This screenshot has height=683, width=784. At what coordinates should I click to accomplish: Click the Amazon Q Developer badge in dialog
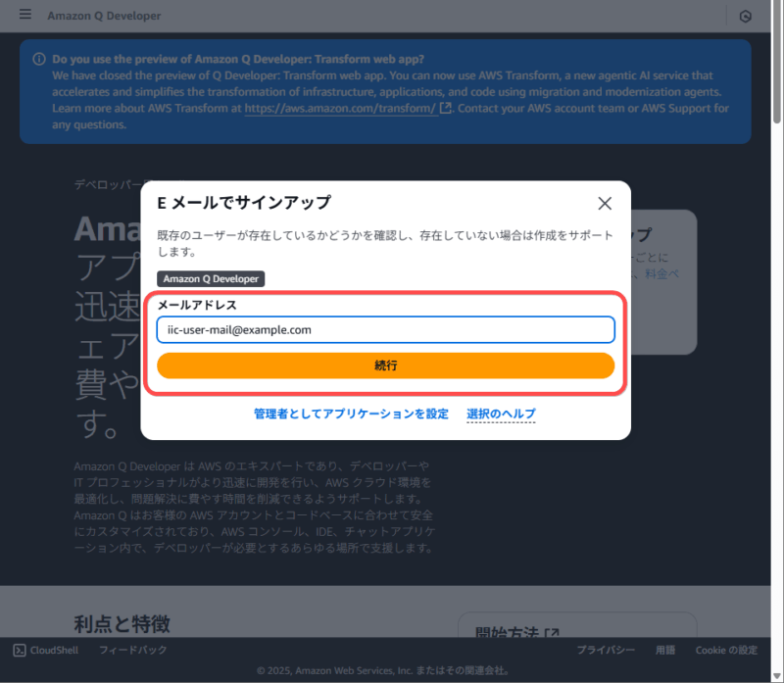211,279
